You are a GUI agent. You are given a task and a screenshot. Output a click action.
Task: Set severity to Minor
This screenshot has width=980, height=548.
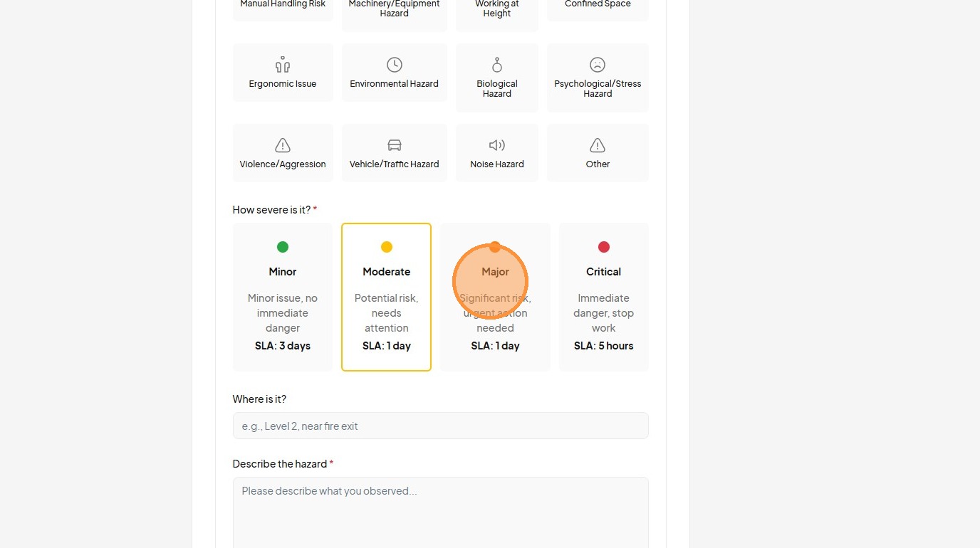pos(283,297)
